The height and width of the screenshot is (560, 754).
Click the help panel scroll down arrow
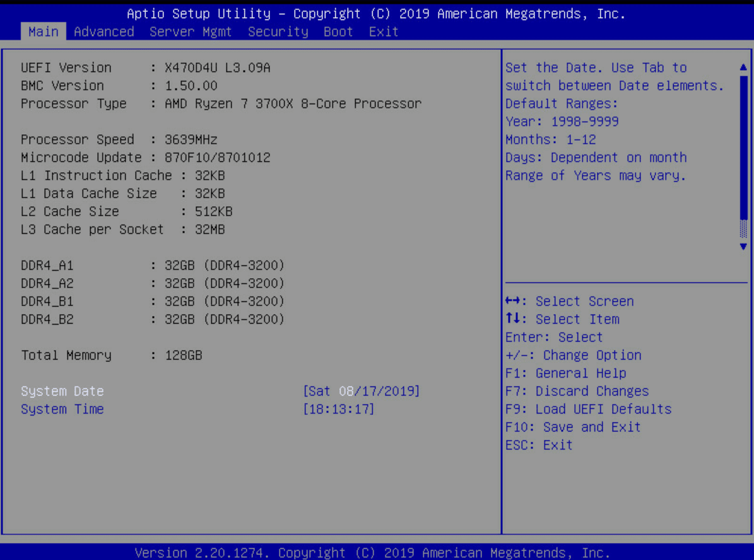tap(743, 247)
